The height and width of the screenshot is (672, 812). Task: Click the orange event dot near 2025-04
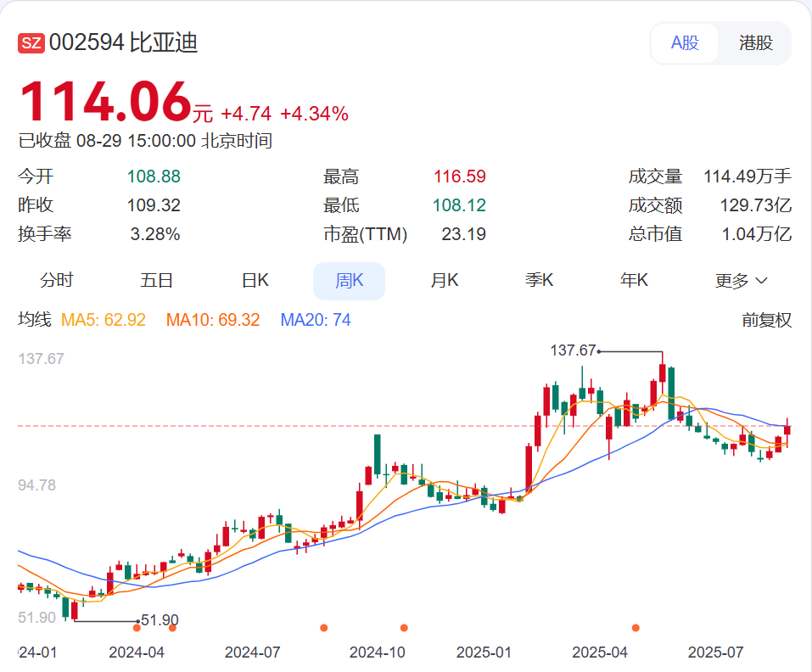click(636, 628)
